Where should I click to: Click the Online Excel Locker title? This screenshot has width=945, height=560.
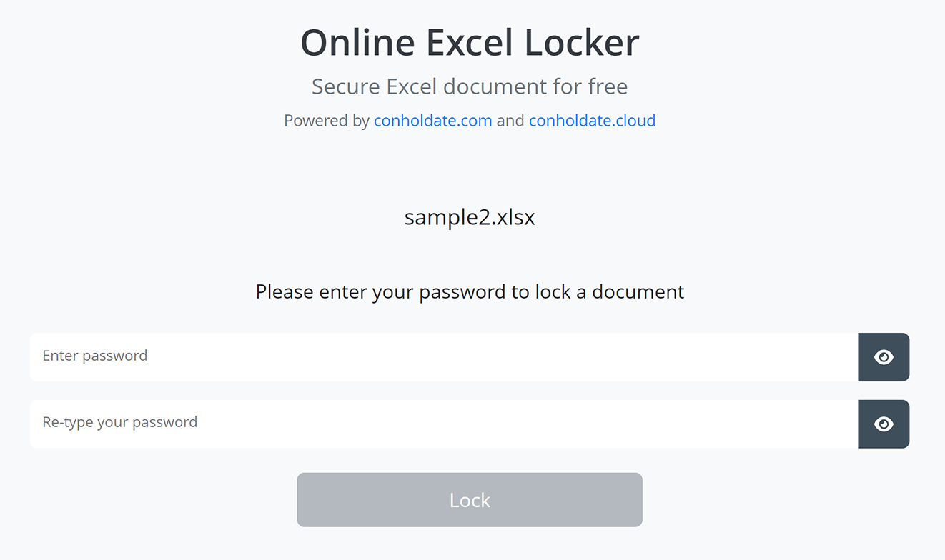[470, 42]
